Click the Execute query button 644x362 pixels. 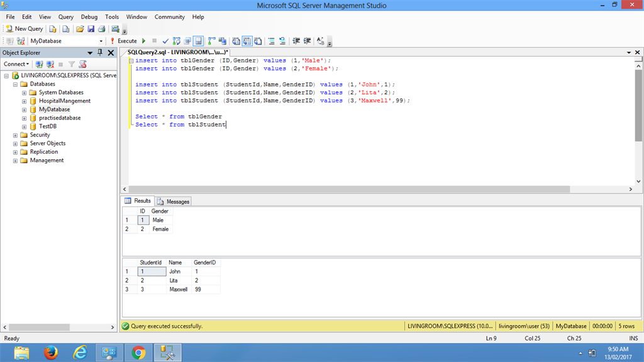point(124,41)
